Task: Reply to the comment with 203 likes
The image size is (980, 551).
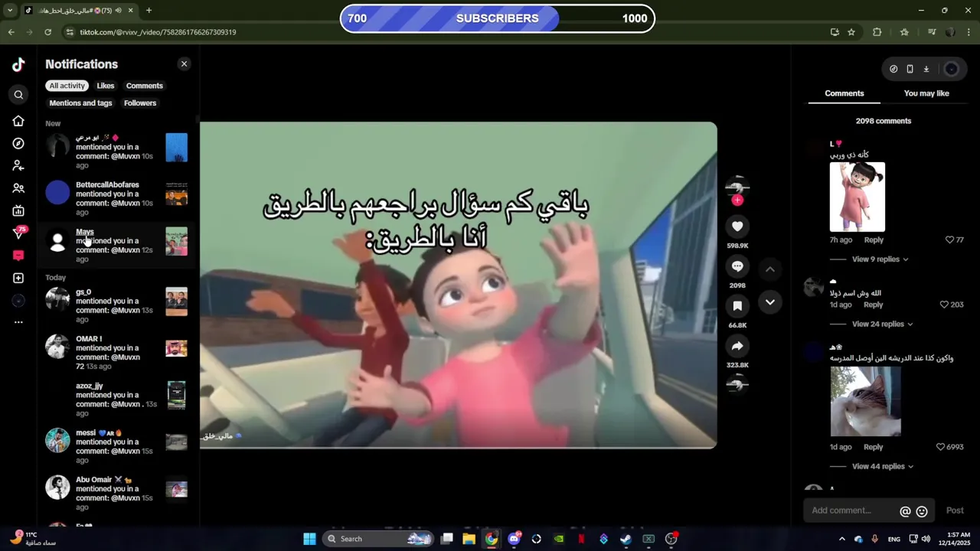Action: [x=874, y=305]
